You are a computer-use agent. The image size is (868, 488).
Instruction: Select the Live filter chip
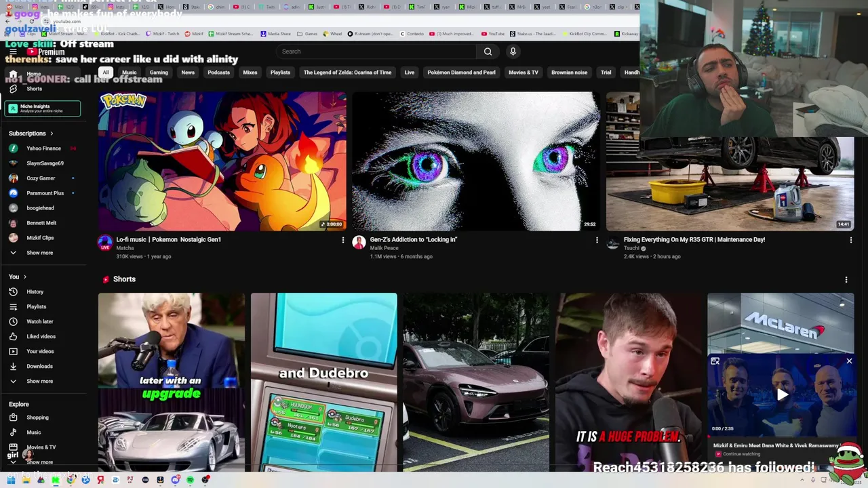click(x=410, y=73)
